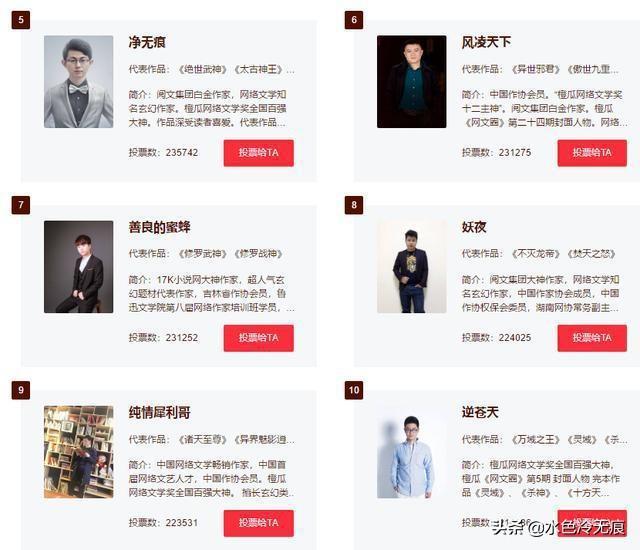This screenshot has height=550, width=640.
Task: Open 净无痕's profile photo
Action: tap(79, 82)
